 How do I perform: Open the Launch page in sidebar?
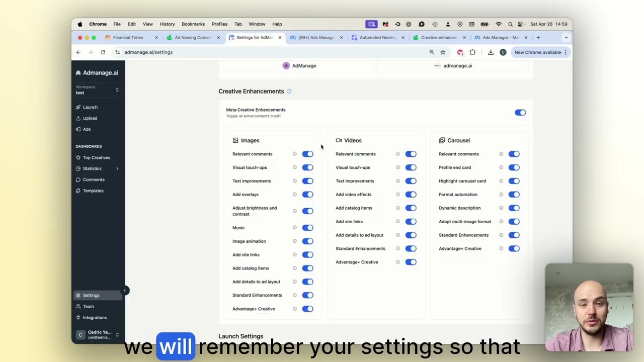90,107
